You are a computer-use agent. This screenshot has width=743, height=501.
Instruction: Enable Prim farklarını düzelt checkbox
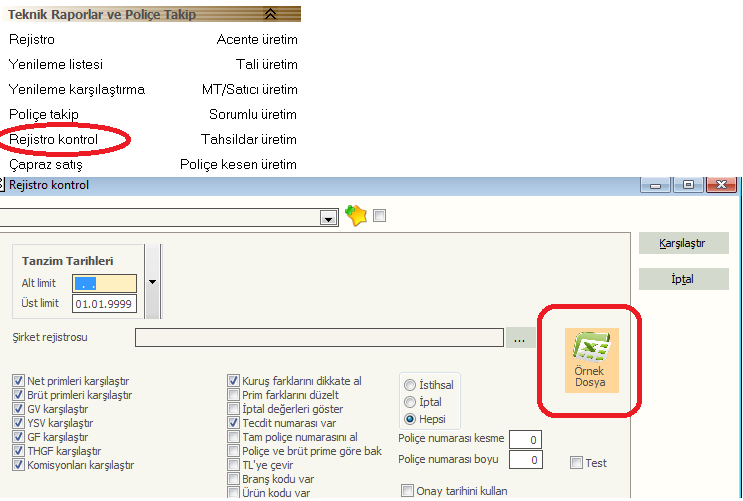(234, 395)
